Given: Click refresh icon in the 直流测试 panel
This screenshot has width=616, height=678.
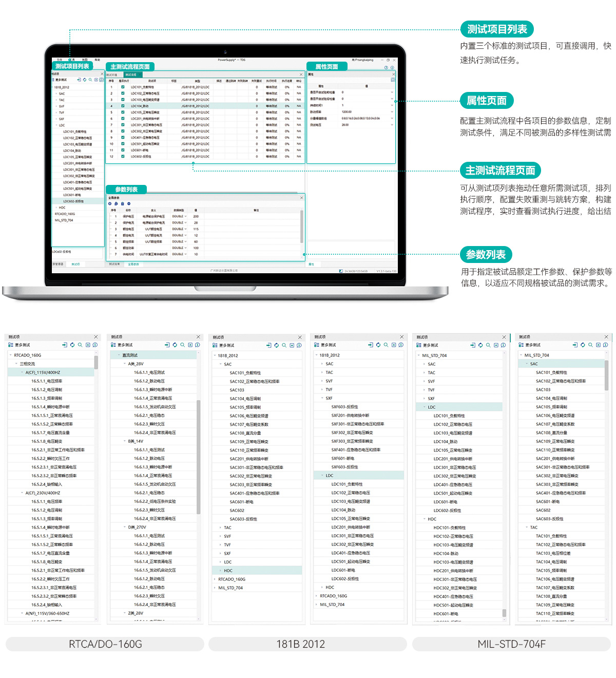Looking at the screenshot, I should (x=175, y=345).
